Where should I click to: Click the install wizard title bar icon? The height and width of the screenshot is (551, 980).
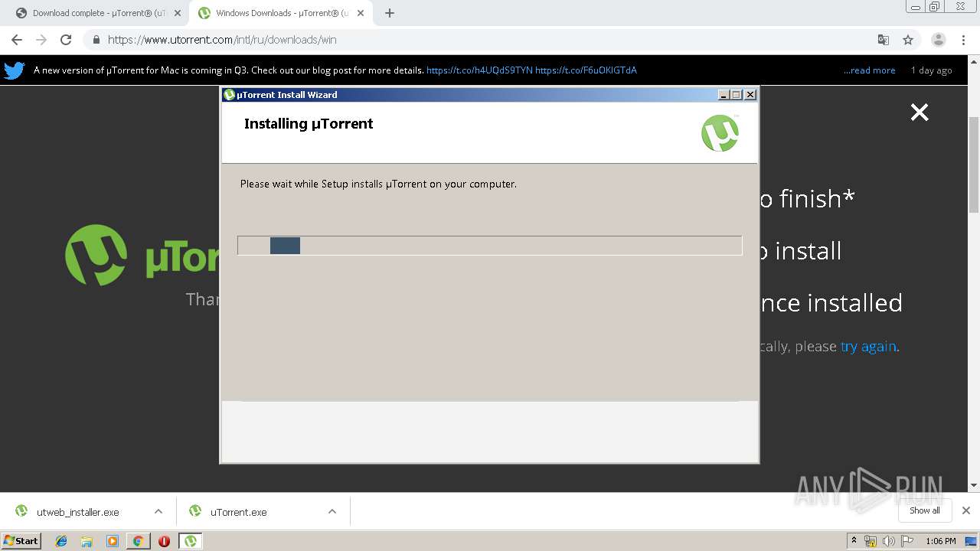(x=229, y=95)
